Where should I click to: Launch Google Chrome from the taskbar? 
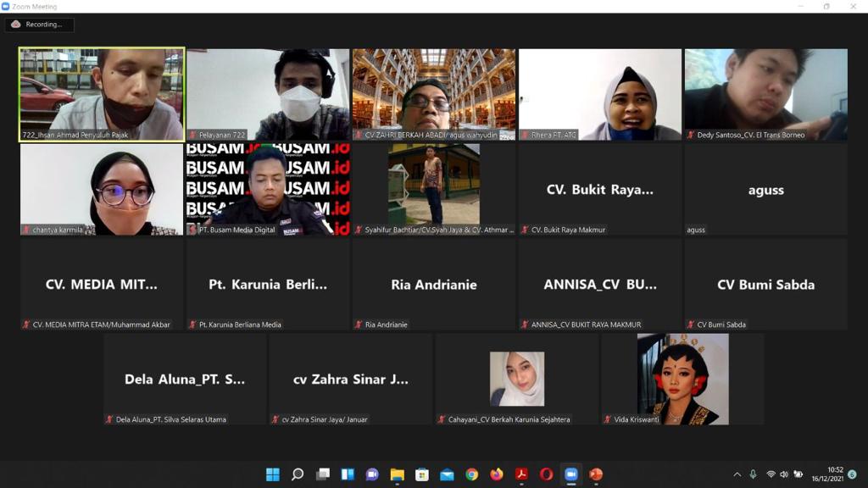tap(471, 474)
